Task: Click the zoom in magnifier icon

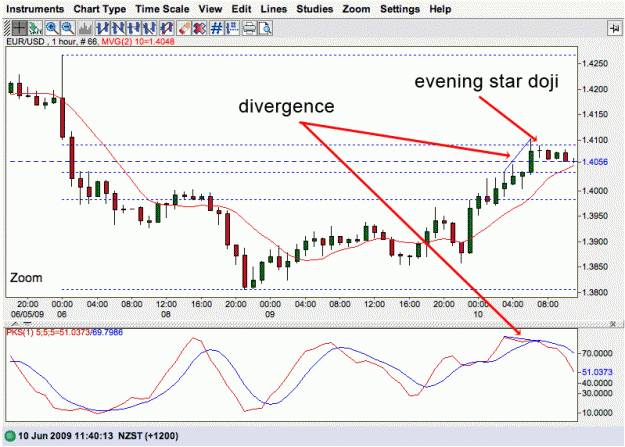Action: (52, 28)
